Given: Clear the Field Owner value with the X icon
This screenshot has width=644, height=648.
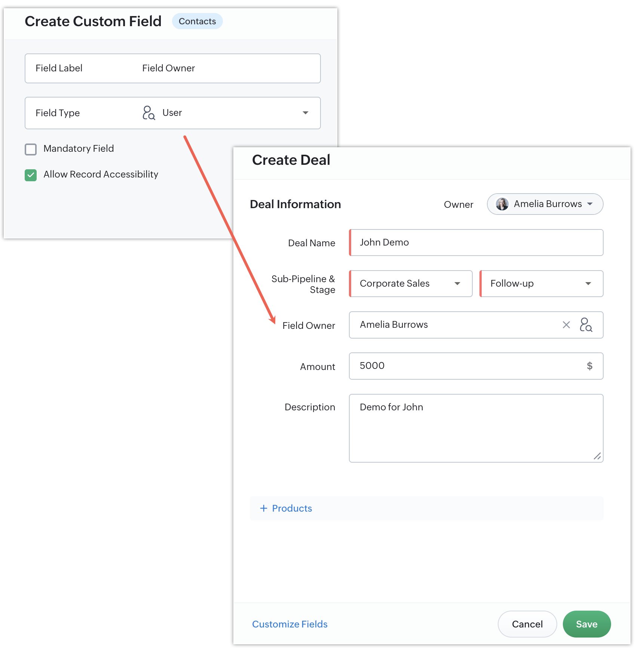Looking at the screenshot, I should (x=566, y=325).
